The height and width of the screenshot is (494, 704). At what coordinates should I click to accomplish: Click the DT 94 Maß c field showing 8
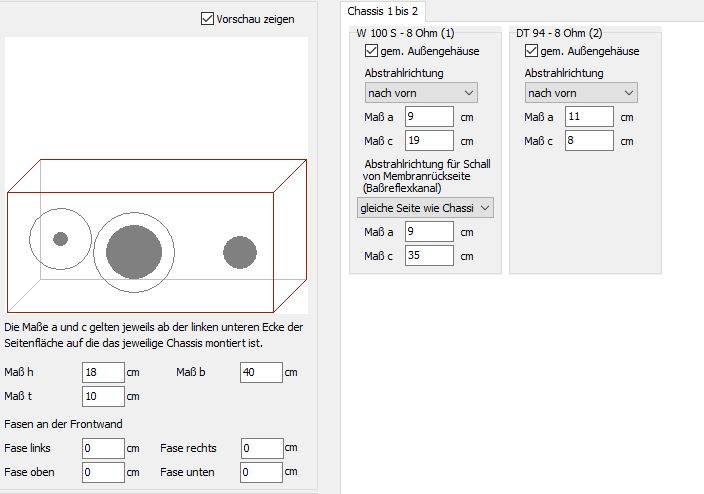pos(588,141)
